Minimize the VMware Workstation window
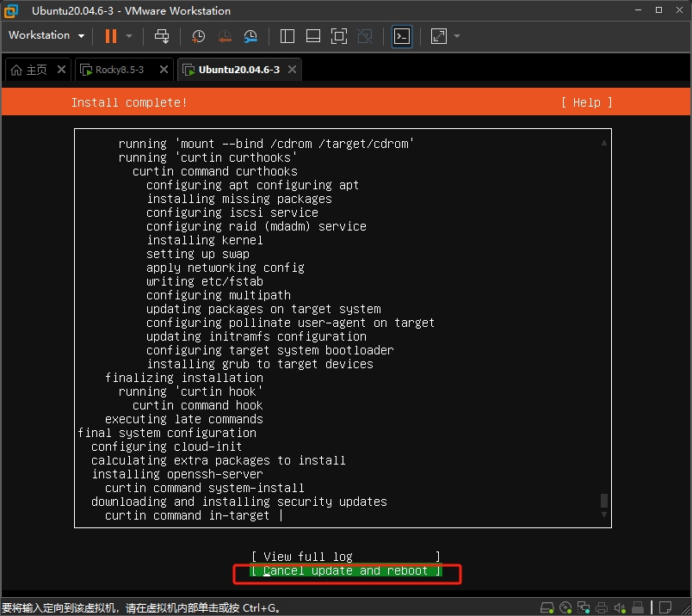This screenshot has height=616, width=692. click(x=638, y=10)
